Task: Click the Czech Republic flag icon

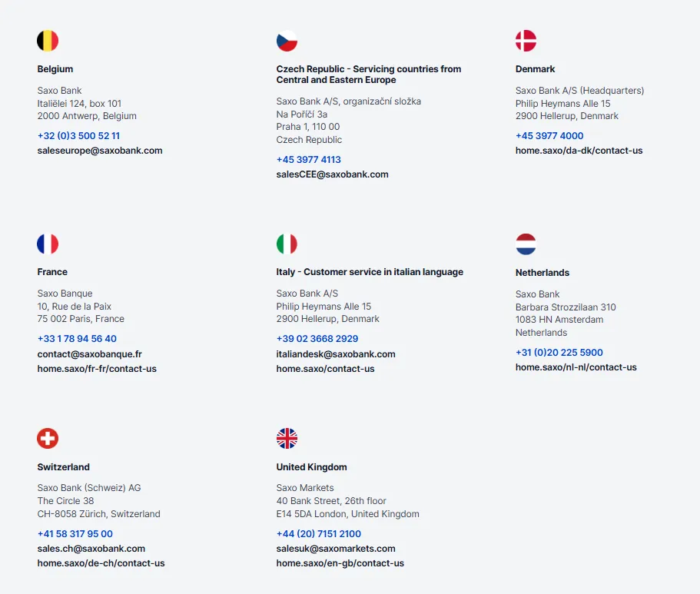Action: pyautogui.click(x=287, y=41)
